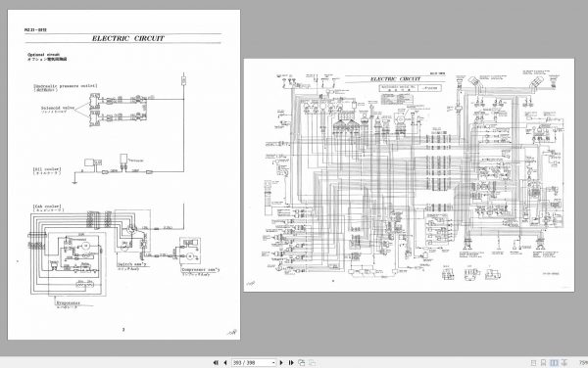Screen dimensions: 588x368
Task: Select two-page facing view mode icon
Action: click(554, 363)
